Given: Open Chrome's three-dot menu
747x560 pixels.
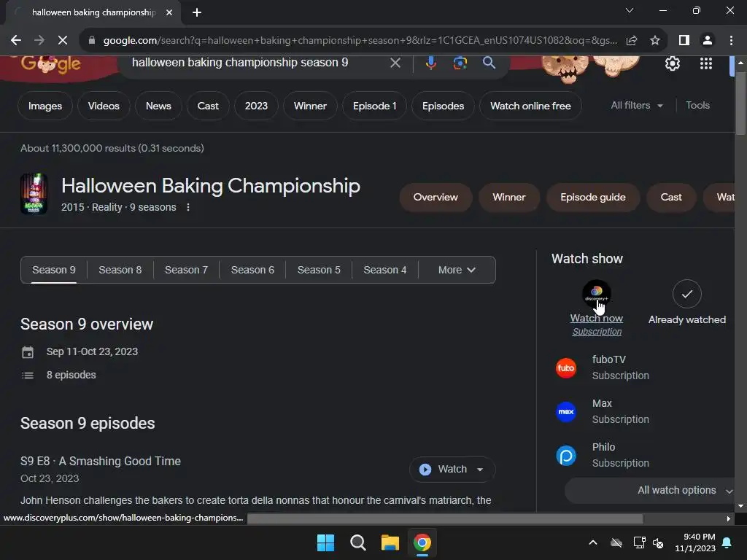Looking at the screenshot, I should 731,41.
